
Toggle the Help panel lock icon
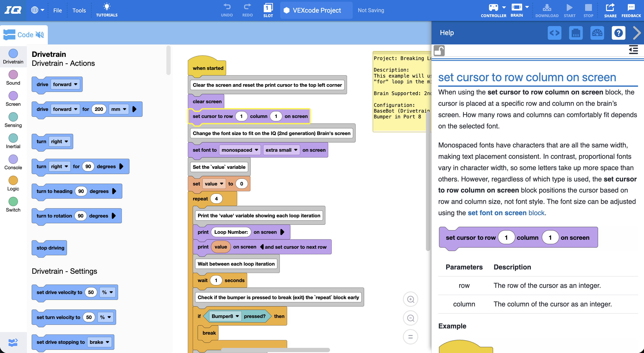pos(439,51)
